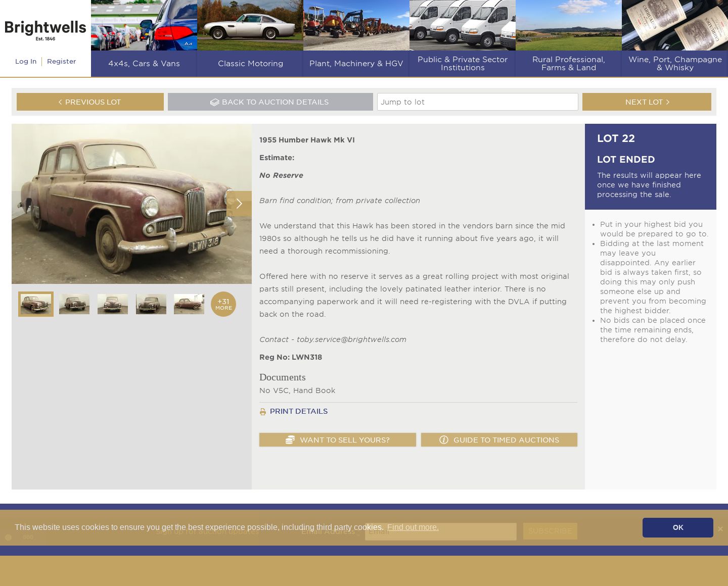
Task: Advance to next photo with arrow
Action: [239, 204]
